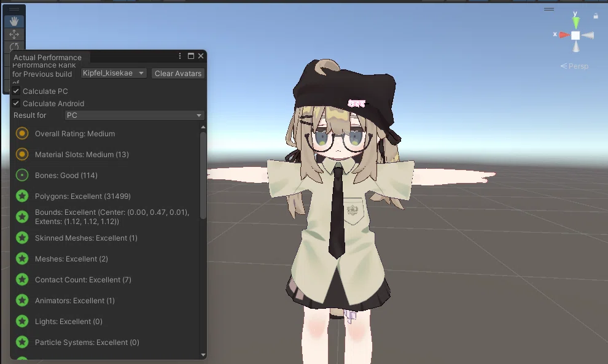This screenshot has height=364, width=608.
Task: Uncheck the Calculate Android checkbox
Action: [16, 104]
